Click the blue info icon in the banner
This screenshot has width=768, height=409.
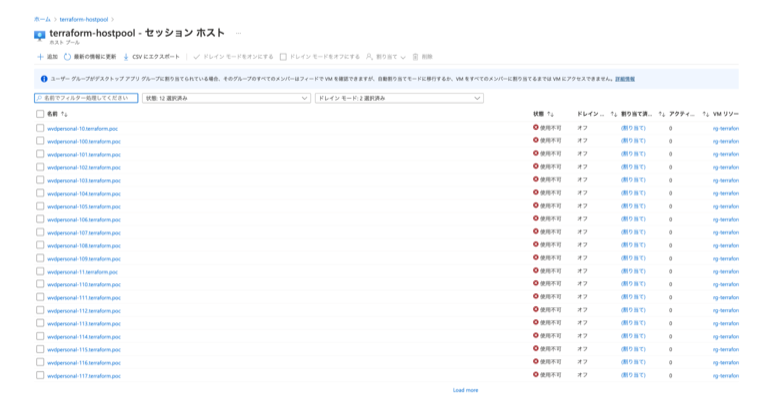point(44,79)
